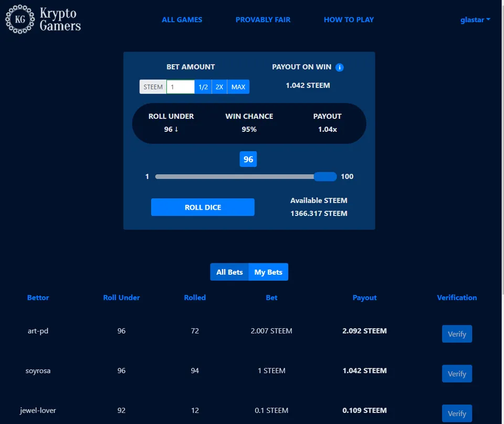Image resolution: width=504 pixels, height=424 pixels.
Task: Click the payout on win info icon
Action: 340,67
